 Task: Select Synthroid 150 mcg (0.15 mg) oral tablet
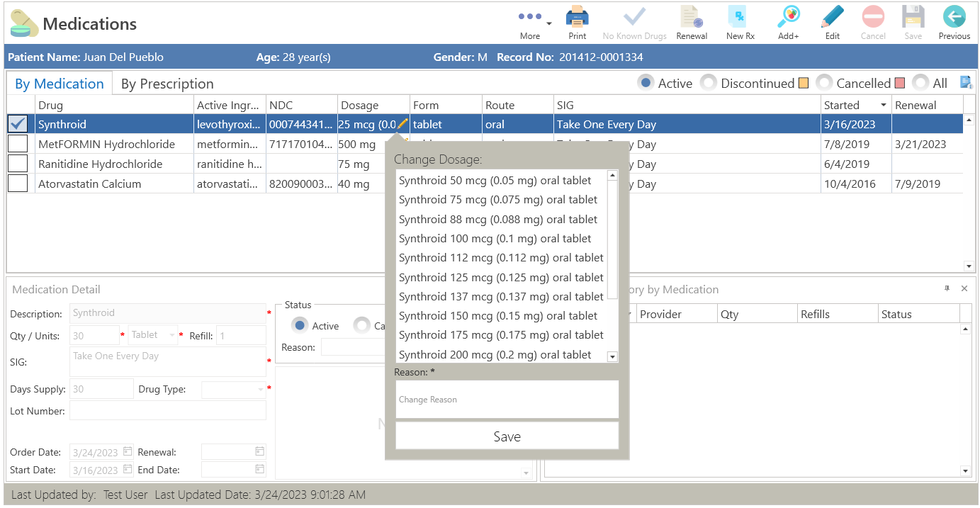coord(498,316)
